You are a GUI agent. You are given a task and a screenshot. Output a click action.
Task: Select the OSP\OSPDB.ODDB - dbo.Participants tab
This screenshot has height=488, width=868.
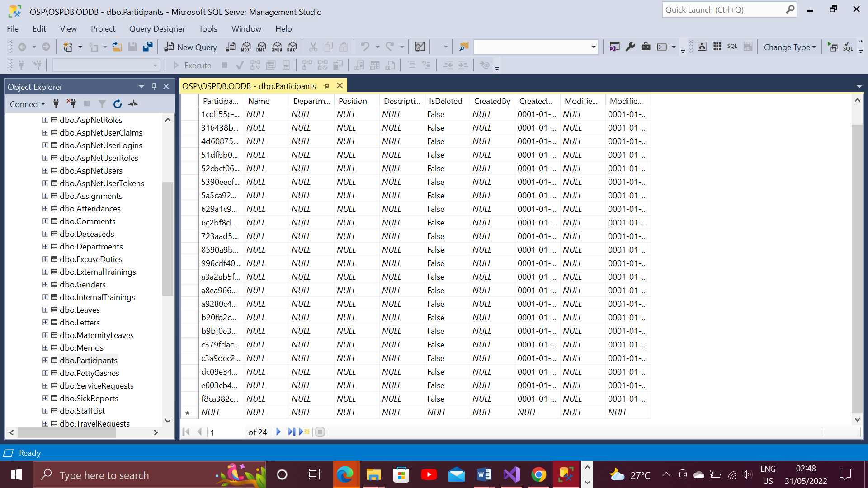pos(249,86)
